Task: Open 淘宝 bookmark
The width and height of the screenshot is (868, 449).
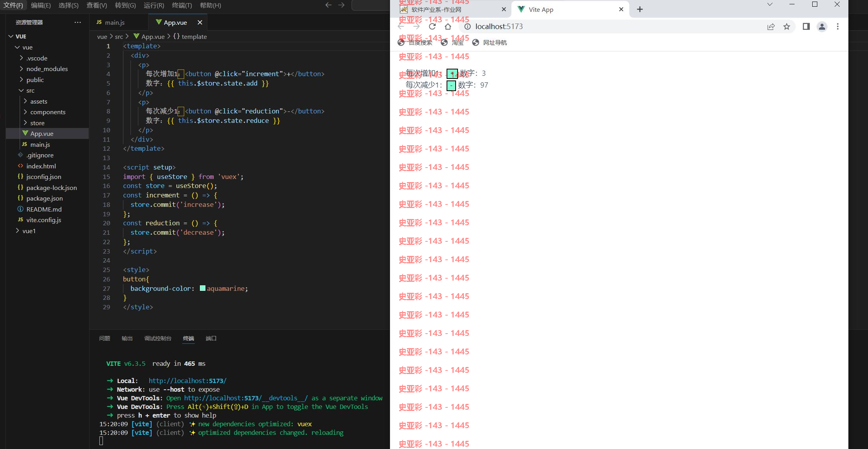Action: point(452,42)
